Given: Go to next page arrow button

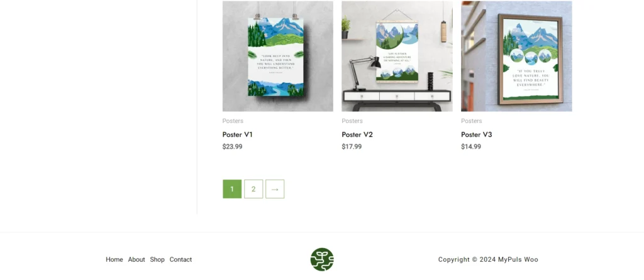Looking at the screenshot, I should (275, 189).
